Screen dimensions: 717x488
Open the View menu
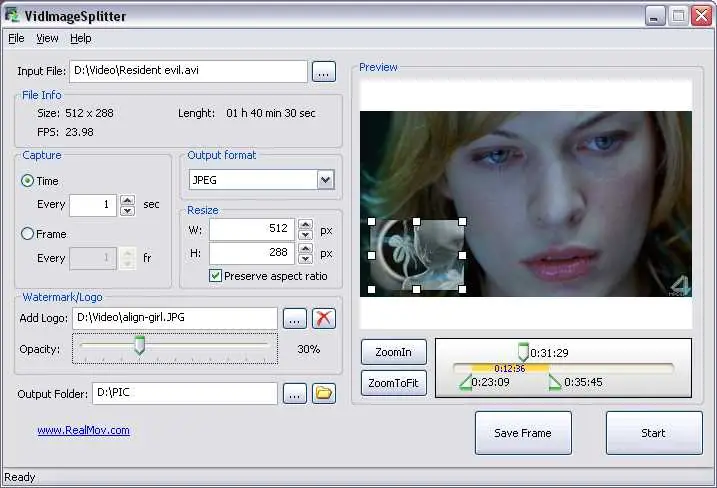[x=47, y=38]
